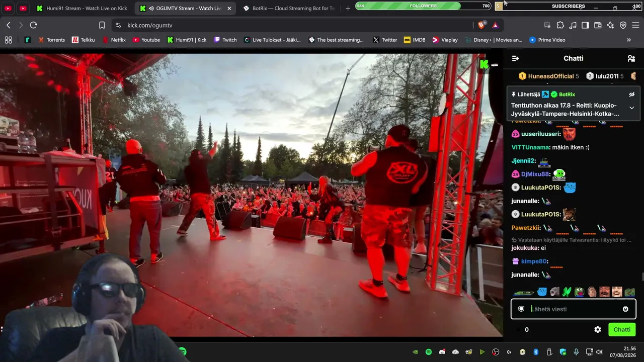This screenshot has width=644, height=362.
Task: Toggle the browser sidebar panel
Action: coord(585,25)
